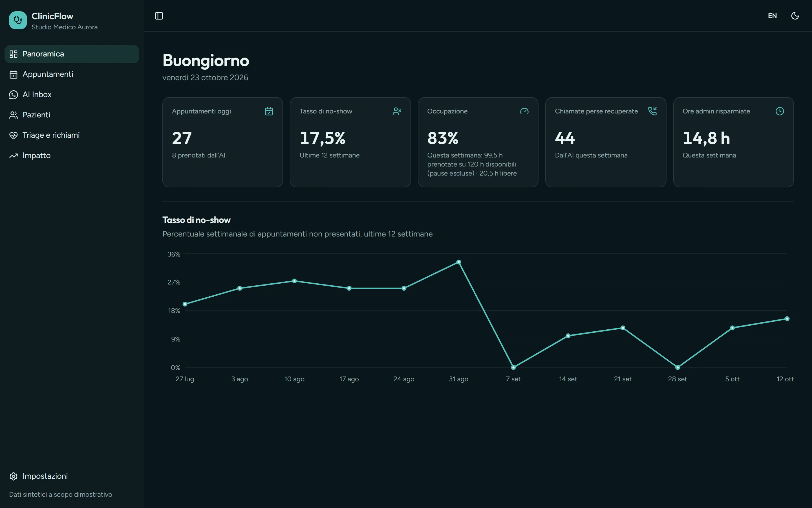This screenshot has height=508, width=812.
Task: Click the clock icon on Ore admin risparmiate
Action: [x=780, y=111]
